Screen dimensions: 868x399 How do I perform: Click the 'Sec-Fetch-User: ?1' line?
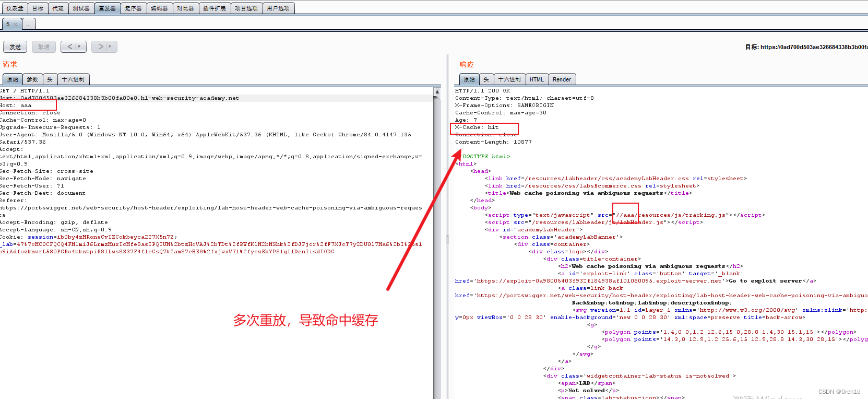pos(32,186)
